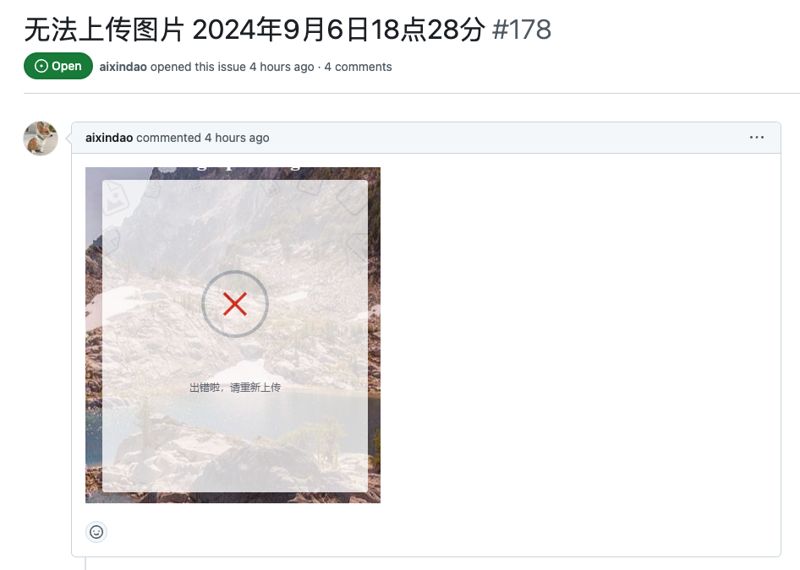This screenshot has width=800, height=570.
Task: Click the faint picture icon in upload panel corner
Action: click(117, 200)
